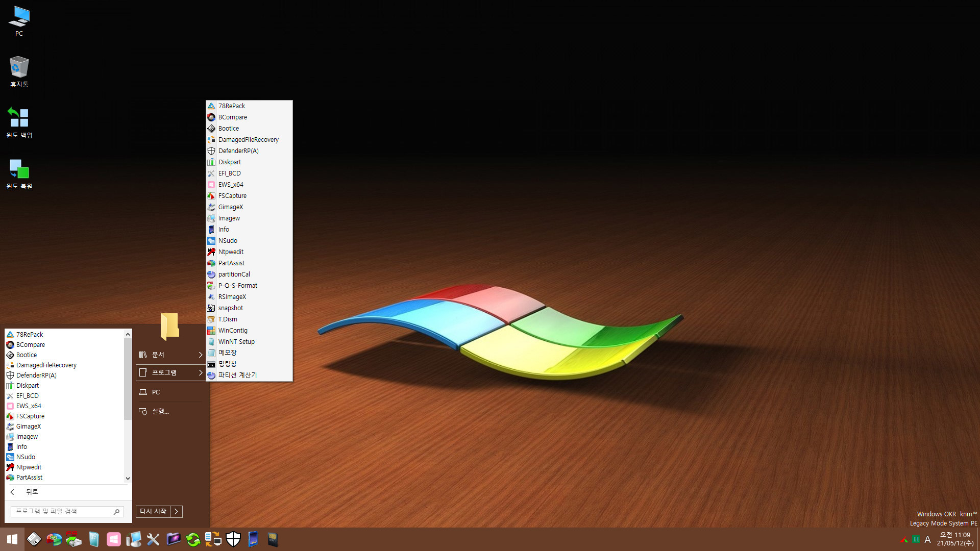Open T.Dism in the submenu

click(249, 319)
